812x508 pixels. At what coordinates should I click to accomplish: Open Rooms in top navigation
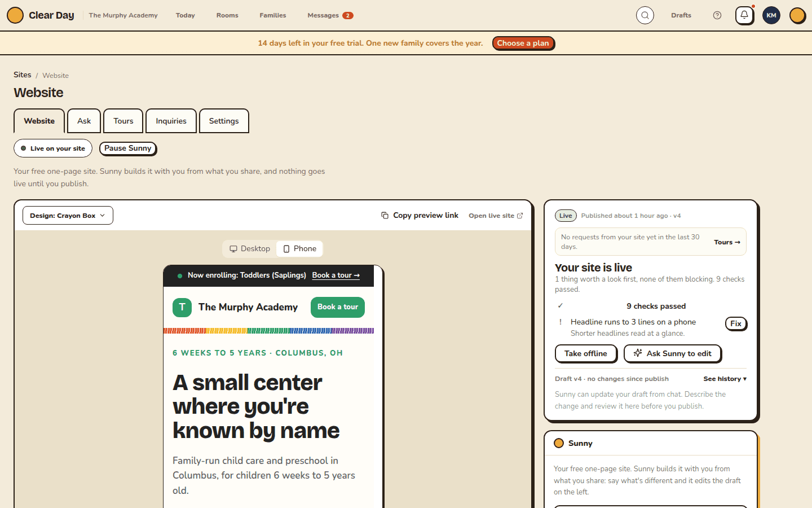[x=227, y=15]
